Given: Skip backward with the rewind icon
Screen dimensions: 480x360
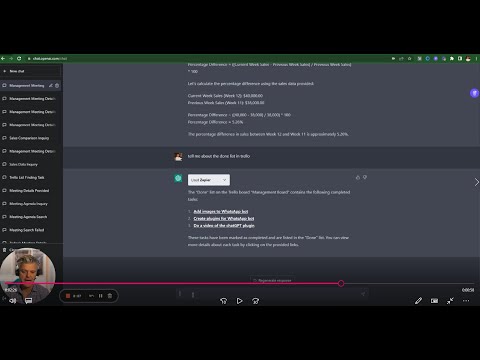Looking at the screenshot, I should (x=223, y=301).
